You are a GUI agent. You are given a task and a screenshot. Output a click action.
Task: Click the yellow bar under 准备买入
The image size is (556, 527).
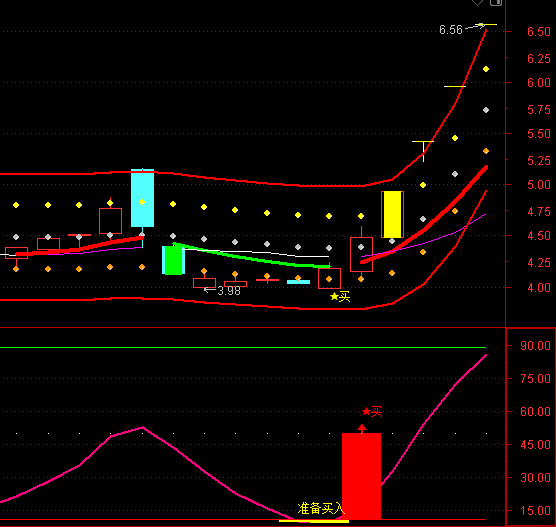pos(314,521)
